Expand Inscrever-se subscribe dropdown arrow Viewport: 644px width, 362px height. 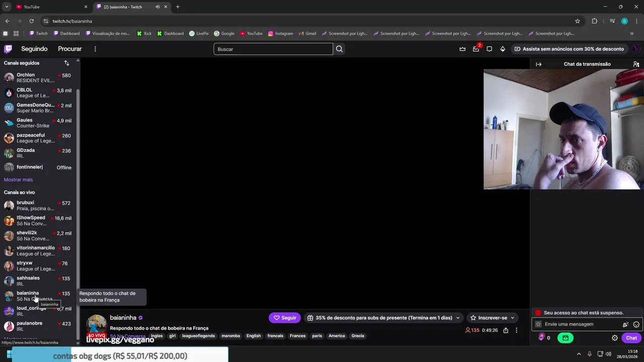pyautogui.click(x=513, y=318)
